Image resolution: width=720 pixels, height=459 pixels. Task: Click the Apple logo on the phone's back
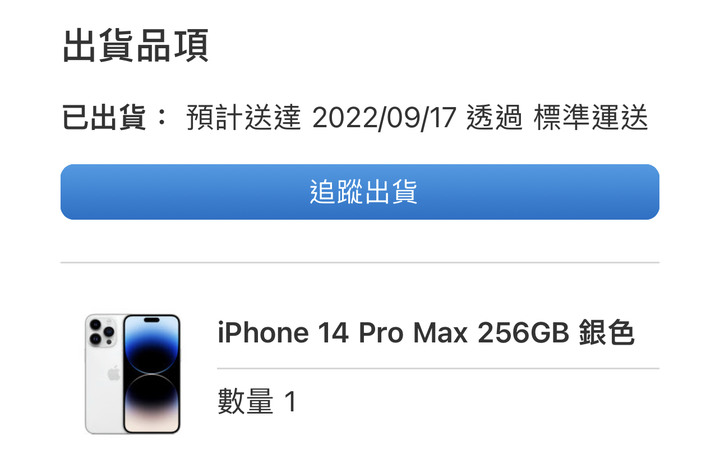click(113, 373)
